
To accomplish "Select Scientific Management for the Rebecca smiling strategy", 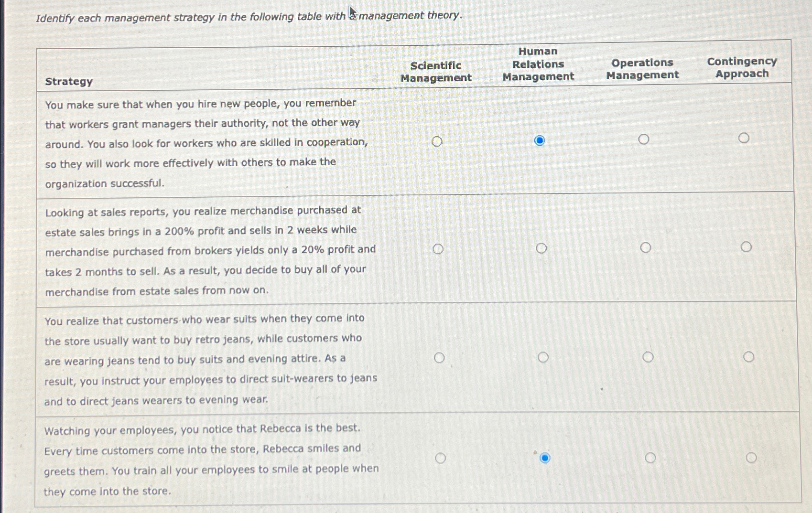I will click(441, 458).
